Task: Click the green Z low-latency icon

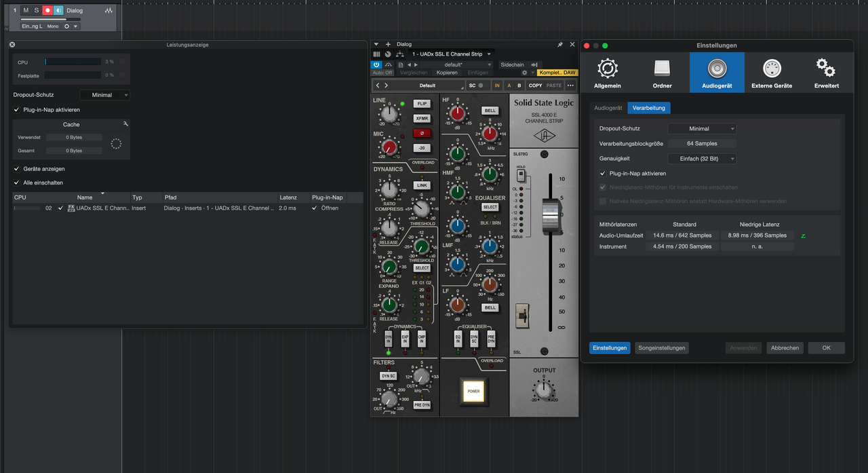Action: [x=803, y=235]
